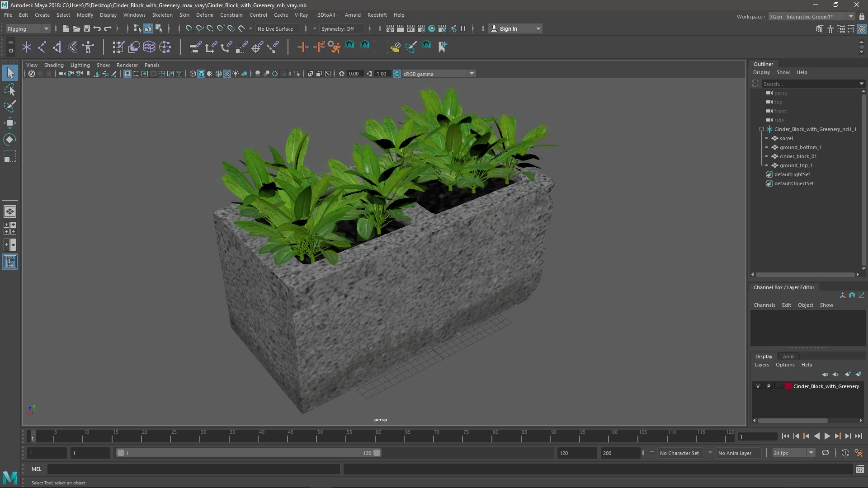Click the red layer color swatch
This screenshot has height=488, width=868.
pos(788,386)
